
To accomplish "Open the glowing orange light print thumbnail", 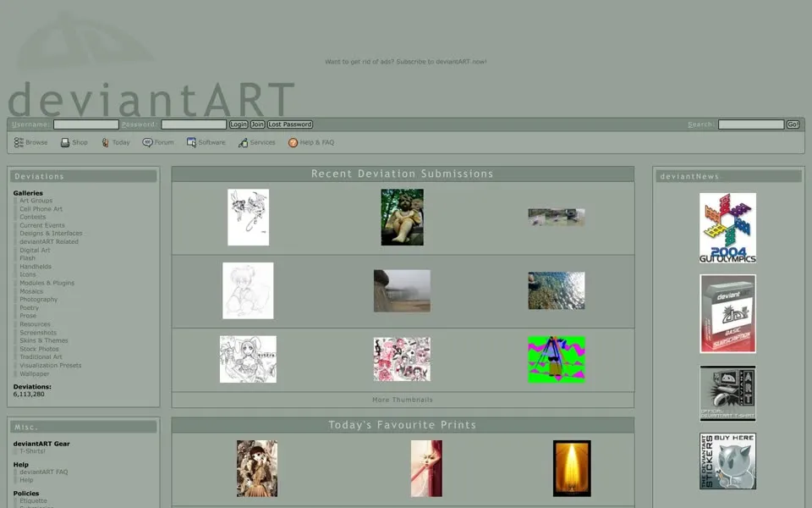I will point(572,468).
